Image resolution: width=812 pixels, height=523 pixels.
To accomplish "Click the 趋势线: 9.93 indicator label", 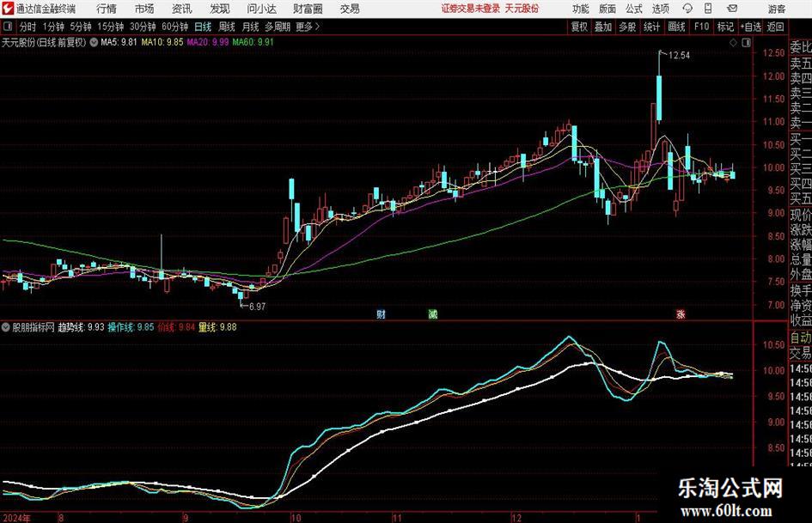I will [81, 327].
